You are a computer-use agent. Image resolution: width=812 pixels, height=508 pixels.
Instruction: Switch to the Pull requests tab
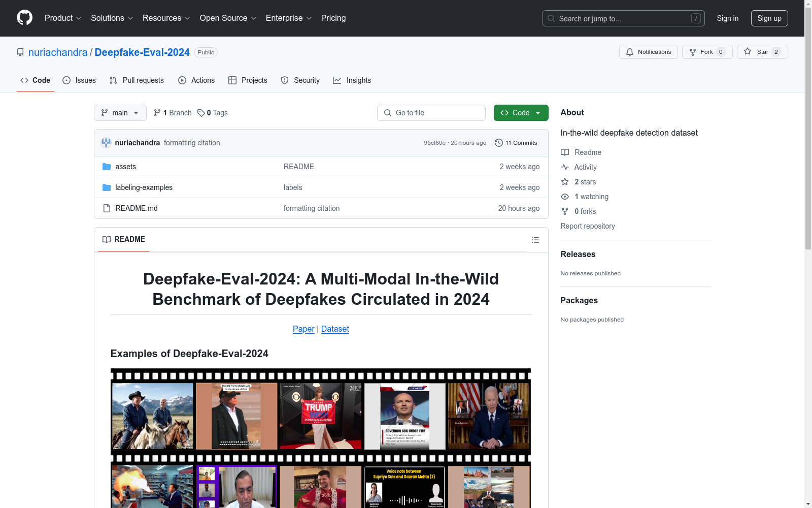tap(137, 80)
